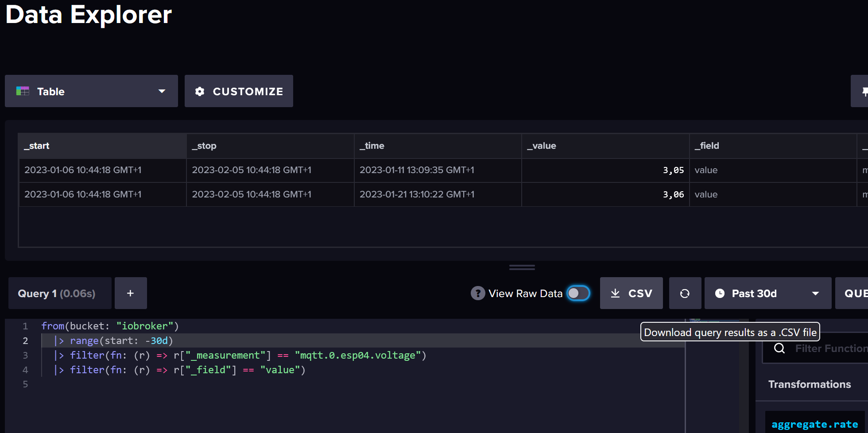The height and width of the screenshot is (433, 868).
Task: Download results with the CSV button
Action: pyautogui.click(x=631, y=293)
